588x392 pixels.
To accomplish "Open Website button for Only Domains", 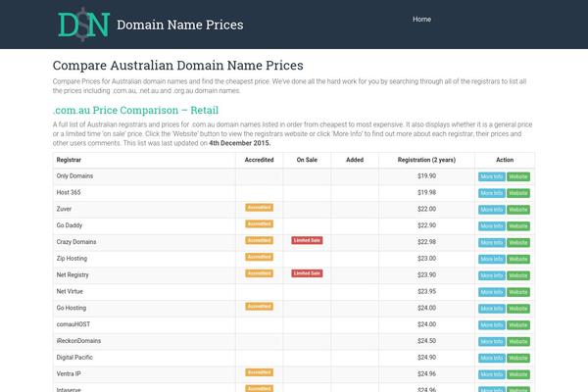I will coord(518,176).
